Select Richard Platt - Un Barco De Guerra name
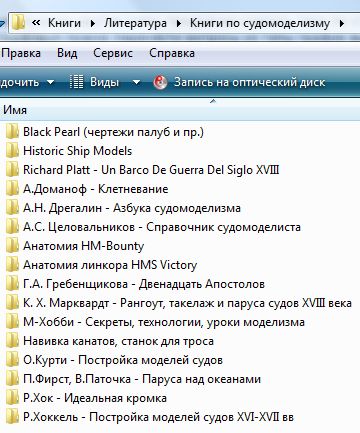This screenshot has width=360, height=433. tap(151, 170)
